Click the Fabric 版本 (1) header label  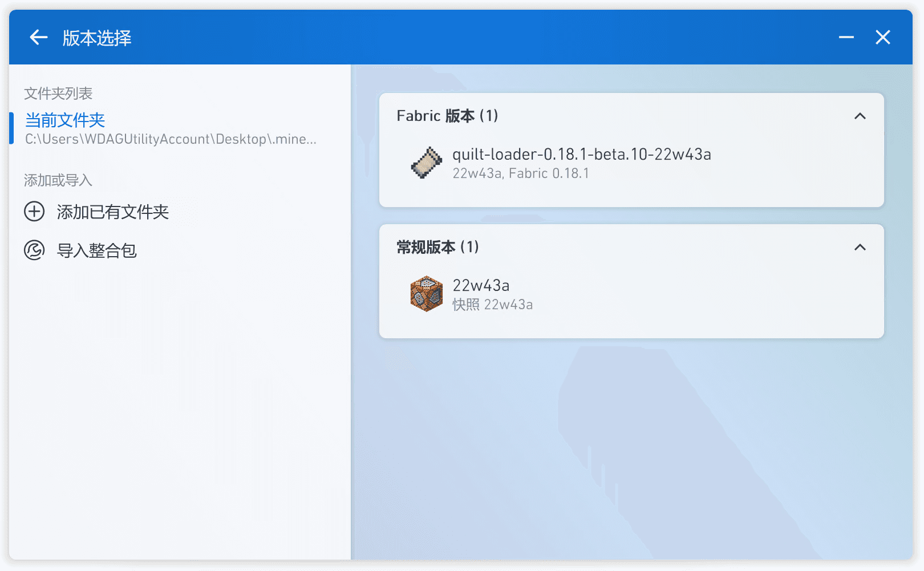[x=447, y=115]
